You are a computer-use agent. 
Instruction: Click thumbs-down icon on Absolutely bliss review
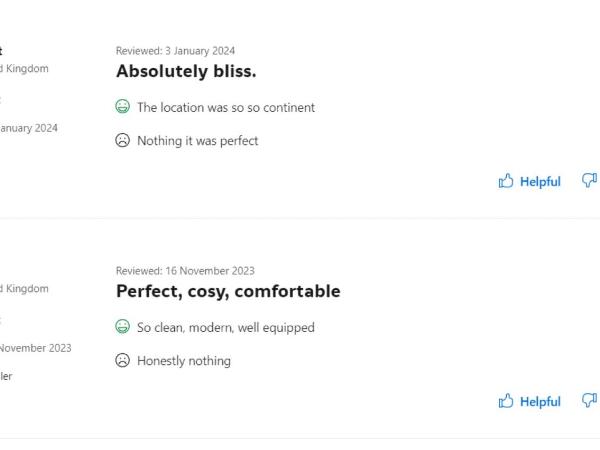click(x=590, y=180)
